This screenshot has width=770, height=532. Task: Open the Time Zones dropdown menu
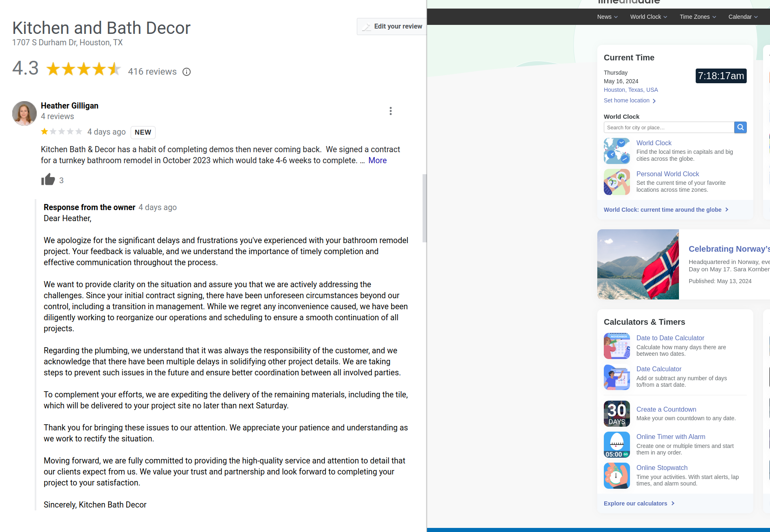pos(698,17)
